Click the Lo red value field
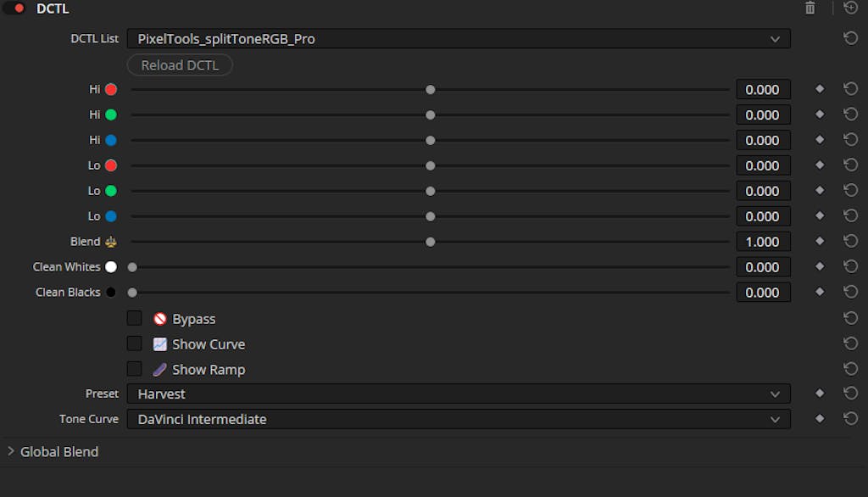Image resolution: width=868 pixels, height=497 pixels. (762, 165)
